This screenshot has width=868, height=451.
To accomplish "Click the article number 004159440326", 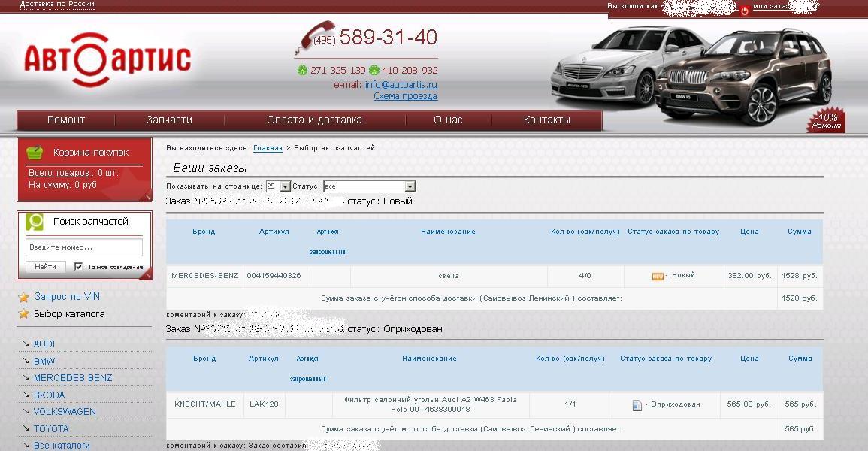I will point(274,276).
